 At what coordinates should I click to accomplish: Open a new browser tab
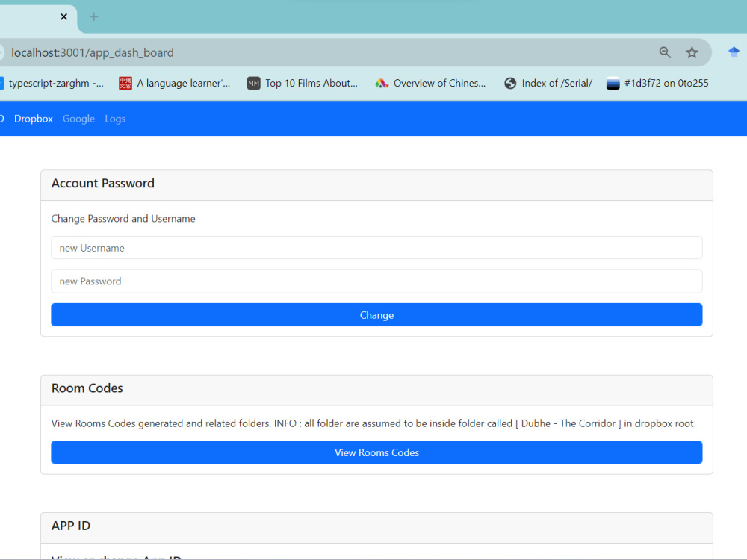click(x=94, y=17)
